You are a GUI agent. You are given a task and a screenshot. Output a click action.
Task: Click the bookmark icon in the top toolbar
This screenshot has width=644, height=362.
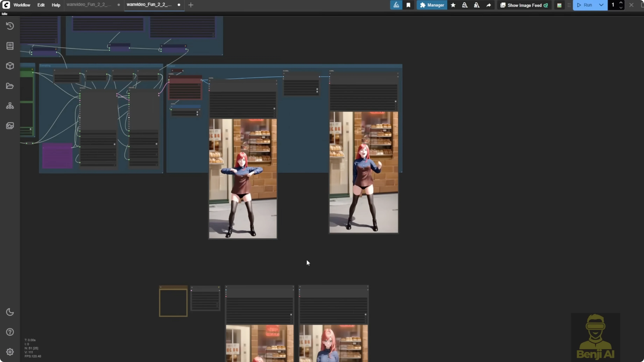pos(409,5)
